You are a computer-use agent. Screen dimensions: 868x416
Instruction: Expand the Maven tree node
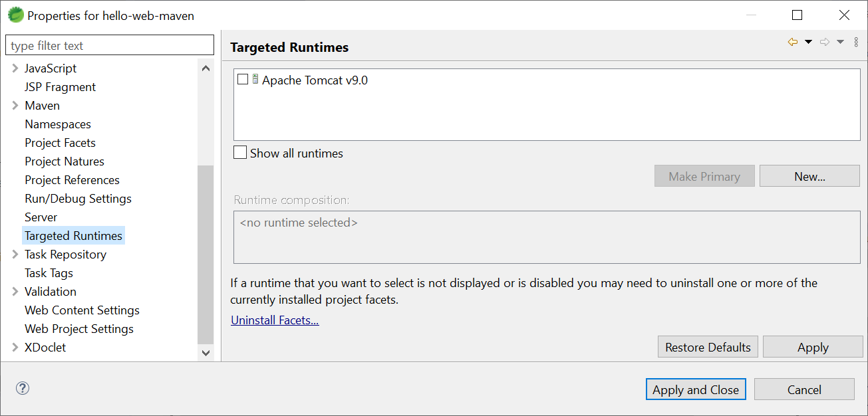click(15, 106)
